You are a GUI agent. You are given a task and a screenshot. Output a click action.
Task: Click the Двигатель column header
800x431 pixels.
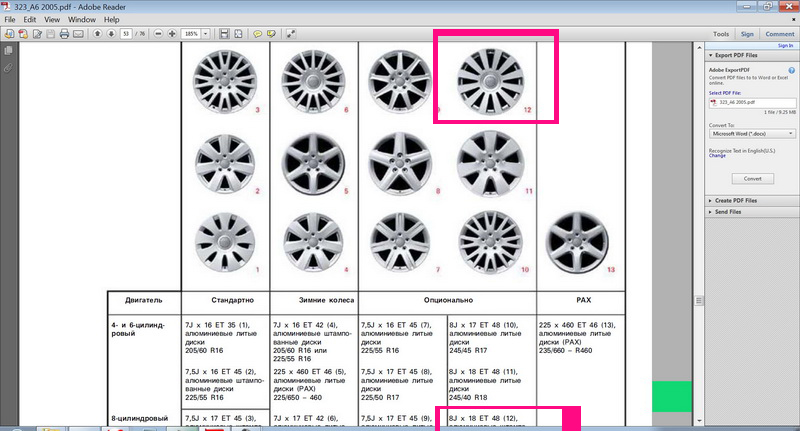[143, 300]
